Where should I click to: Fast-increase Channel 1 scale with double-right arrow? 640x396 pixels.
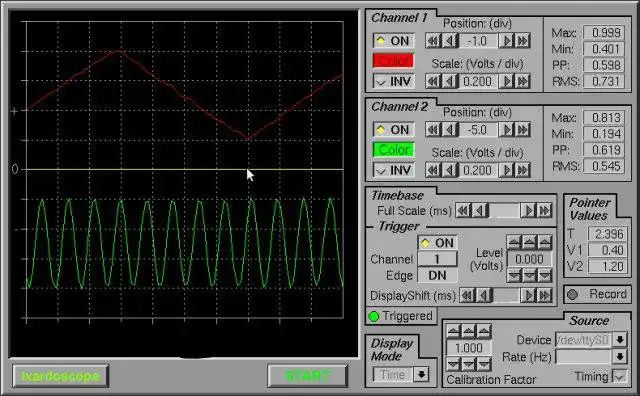pyautogui.click(x=522, y=81)
